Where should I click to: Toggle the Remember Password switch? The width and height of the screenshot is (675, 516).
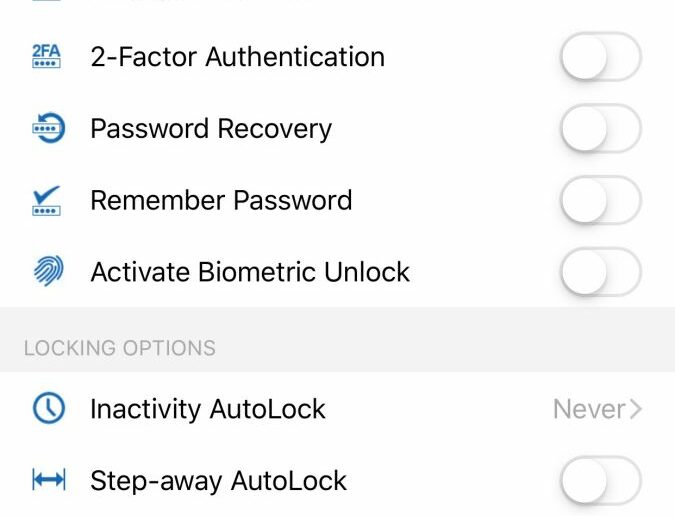tap(601, 200)
